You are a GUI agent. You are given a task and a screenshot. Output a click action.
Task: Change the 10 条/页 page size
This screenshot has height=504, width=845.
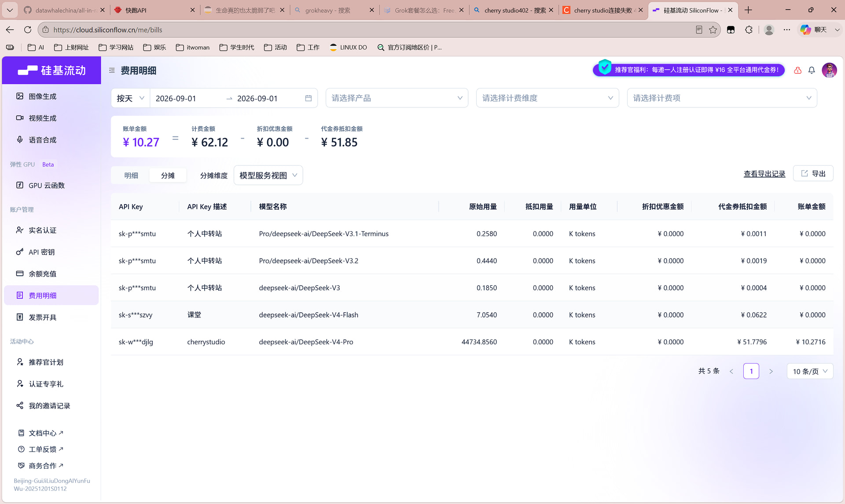coord(810,371)
